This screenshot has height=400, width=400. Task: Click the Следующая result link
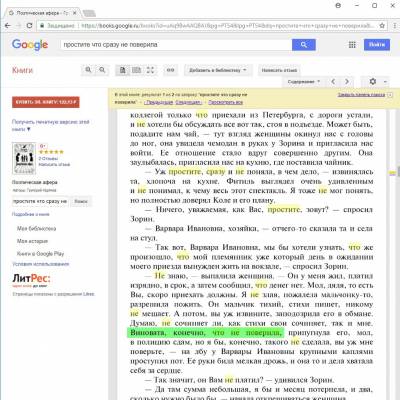(189, 102)
